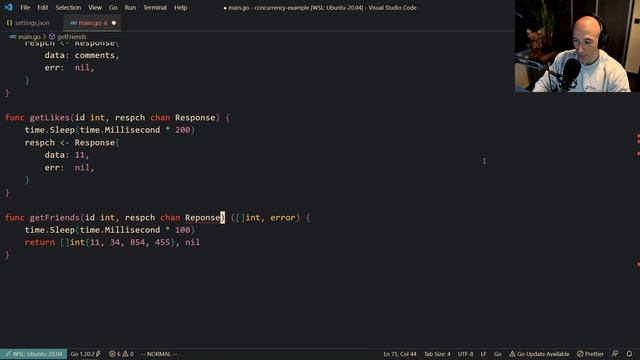Click the getFriends function name

coord(55,218)
